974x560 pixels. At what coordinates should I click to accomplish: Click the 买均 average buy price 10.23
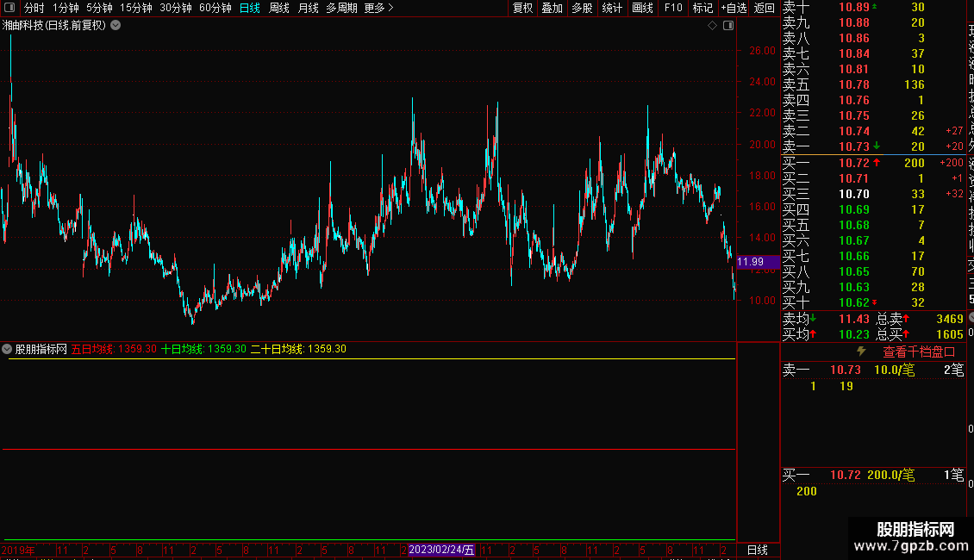point(854,334)
